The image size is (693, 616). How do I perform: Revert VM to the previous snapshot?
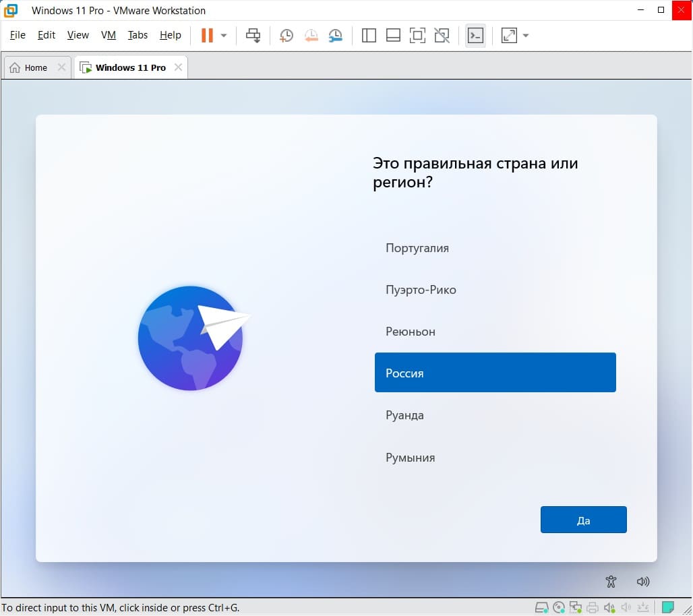click(x=311, y=35)
